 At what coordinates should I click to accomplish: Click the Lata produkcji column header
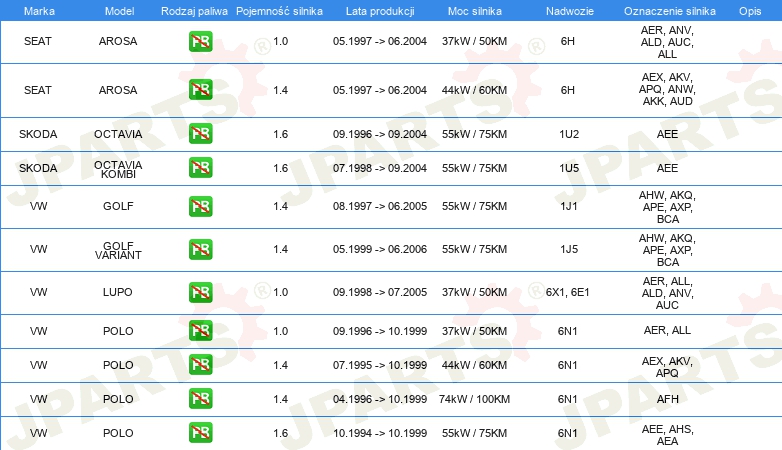(380, 11)
